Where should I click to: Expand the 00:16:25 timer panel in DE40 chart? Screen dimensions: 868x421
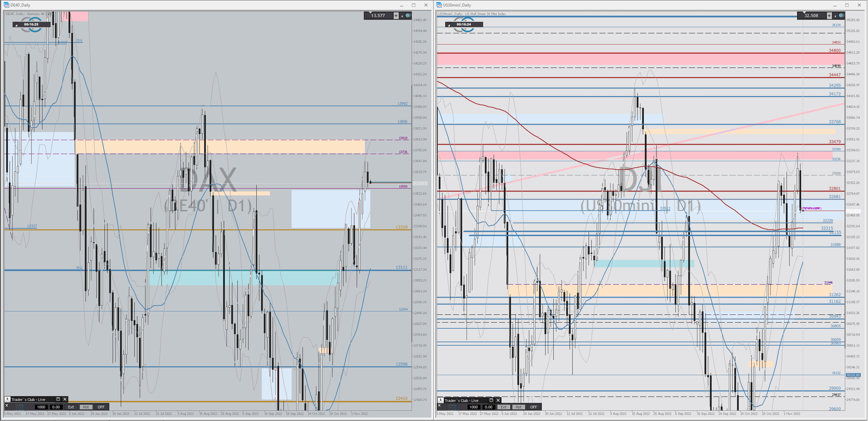pos(16,25)
